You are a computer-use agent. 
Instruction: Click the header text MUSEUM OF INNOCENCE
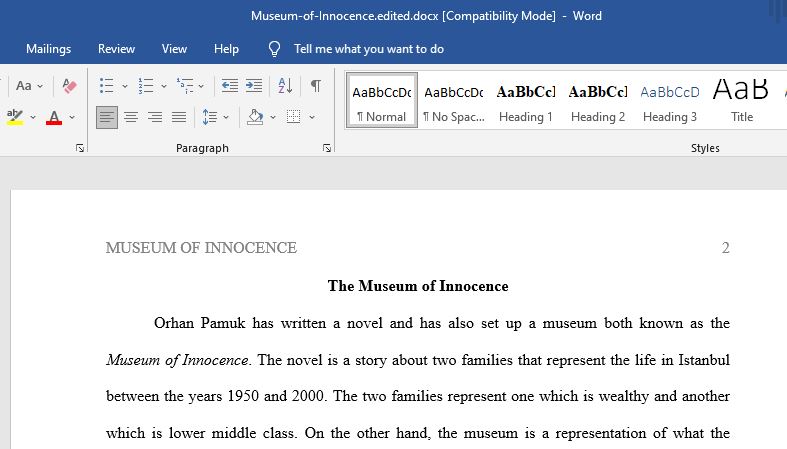point(201,248)
